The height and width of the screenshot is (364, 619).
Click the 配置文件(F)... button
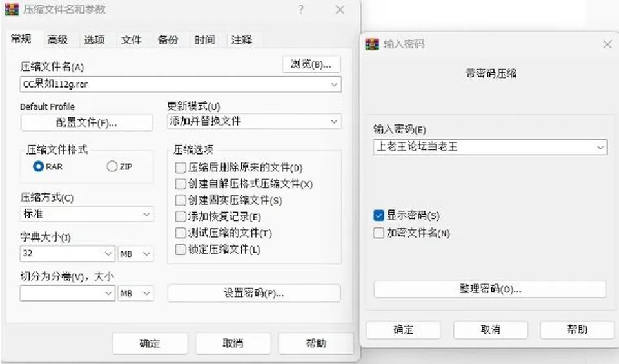tap(86, 123)
